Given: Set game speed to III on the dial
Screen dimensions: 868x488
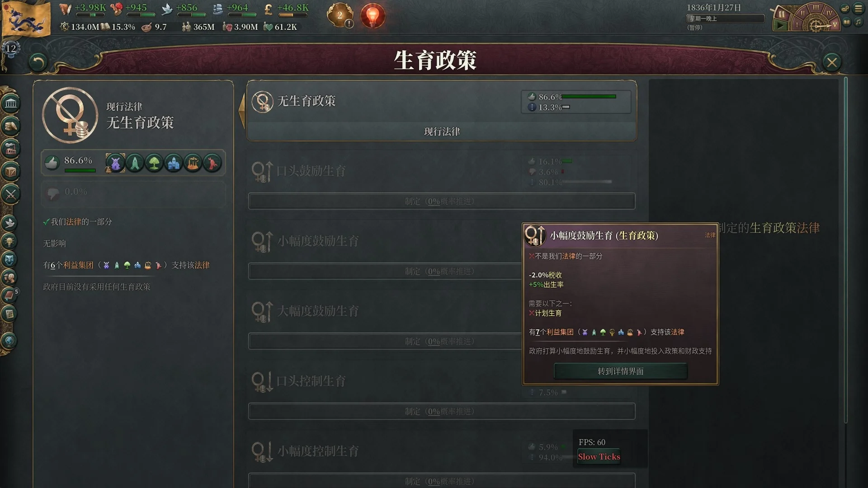Looking at the screenshot, I should point(816,7).
